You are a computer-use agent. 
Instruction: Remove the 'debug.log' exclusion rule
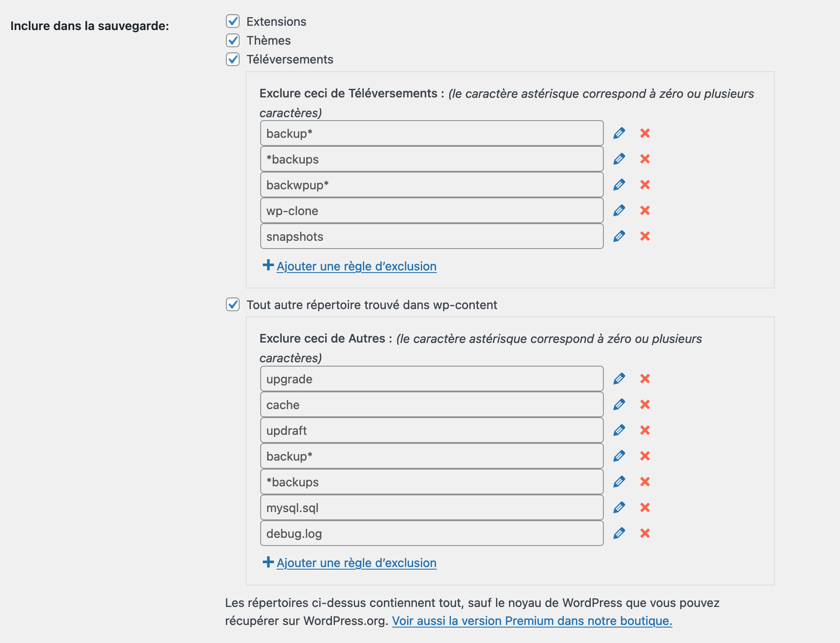(645, 534)
